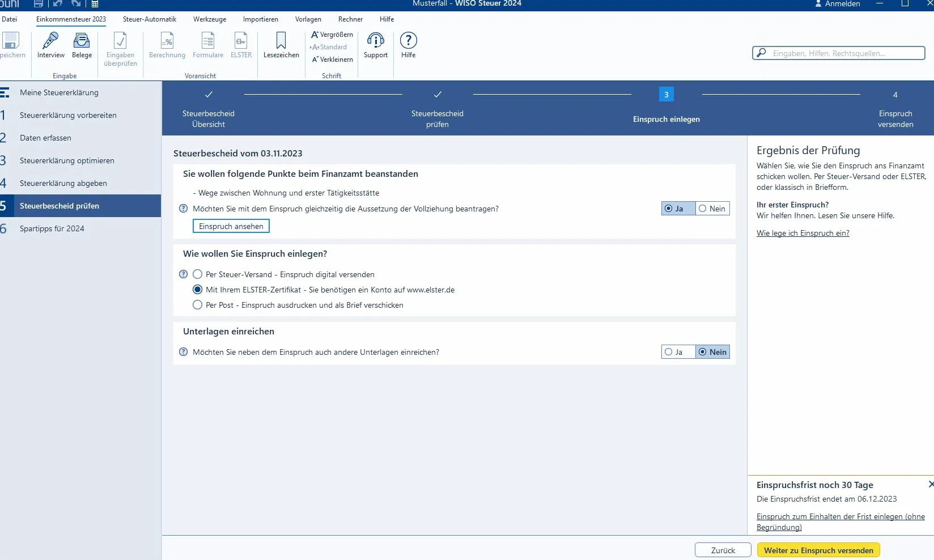Choose Nein for Aussetzung der Vollziehung

tap(712, 209)
